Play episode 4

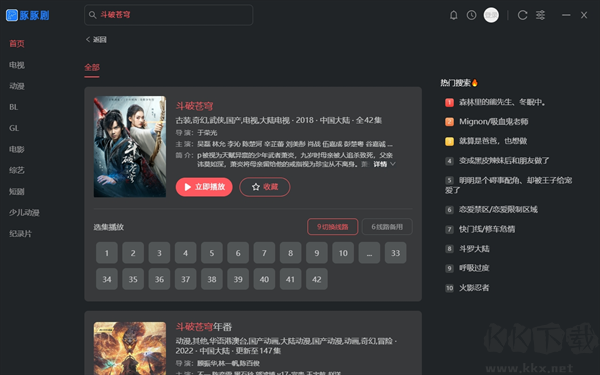tap(186, 253)
